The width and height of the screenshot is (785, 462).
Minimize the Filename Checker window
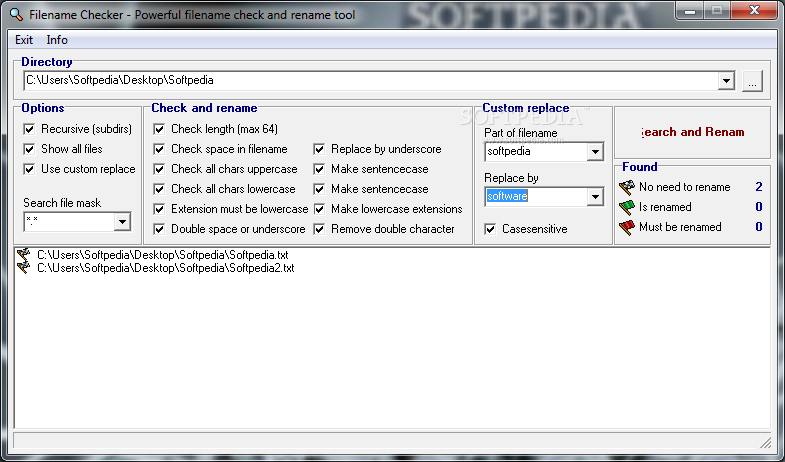(x=689, y=10)
